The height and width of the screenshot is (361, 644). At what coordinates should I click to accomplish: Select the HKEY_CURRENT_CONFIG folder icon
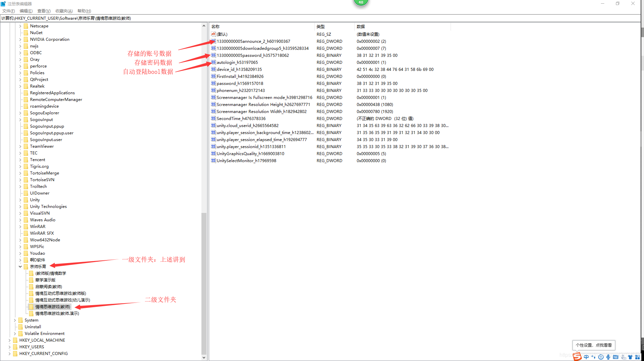click(x=15, y=354)
